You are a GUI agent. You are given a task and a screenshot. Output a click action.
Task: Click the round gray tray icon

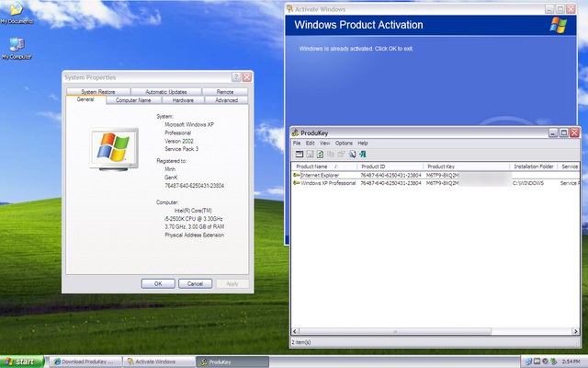545,362
